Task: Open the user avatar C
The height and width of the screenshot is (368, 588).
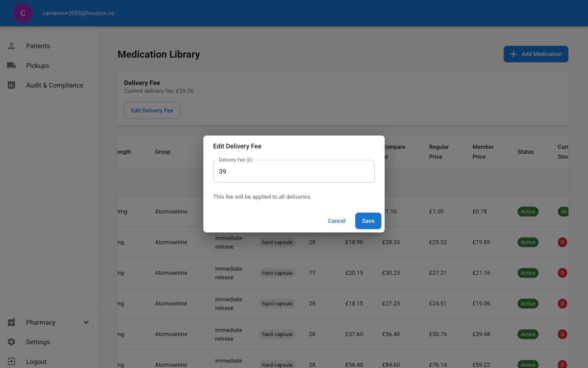Action: (23, 13)
